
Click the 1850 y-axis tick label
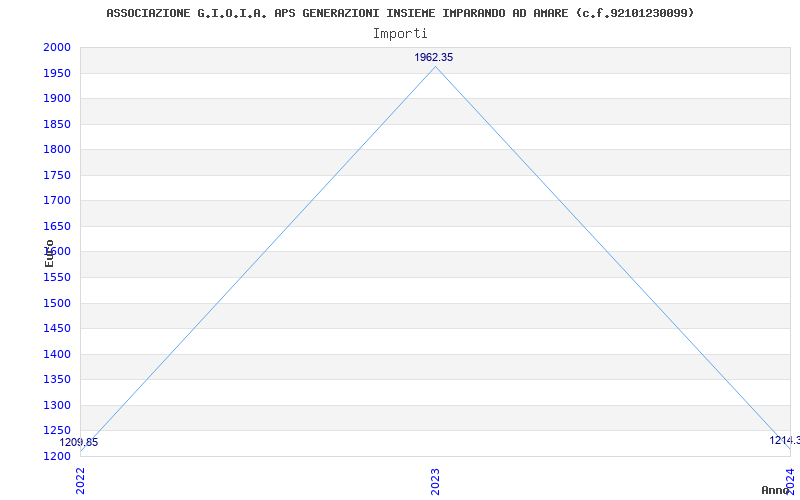(x=57, y=124)
